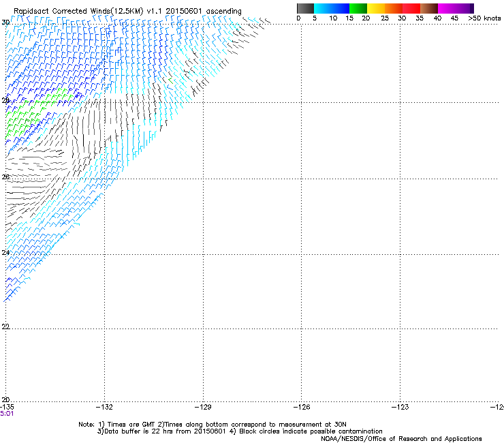Click the gray 0-5 knots color swatch
Viewport: 504px width, 443px height.
[305, 8]
